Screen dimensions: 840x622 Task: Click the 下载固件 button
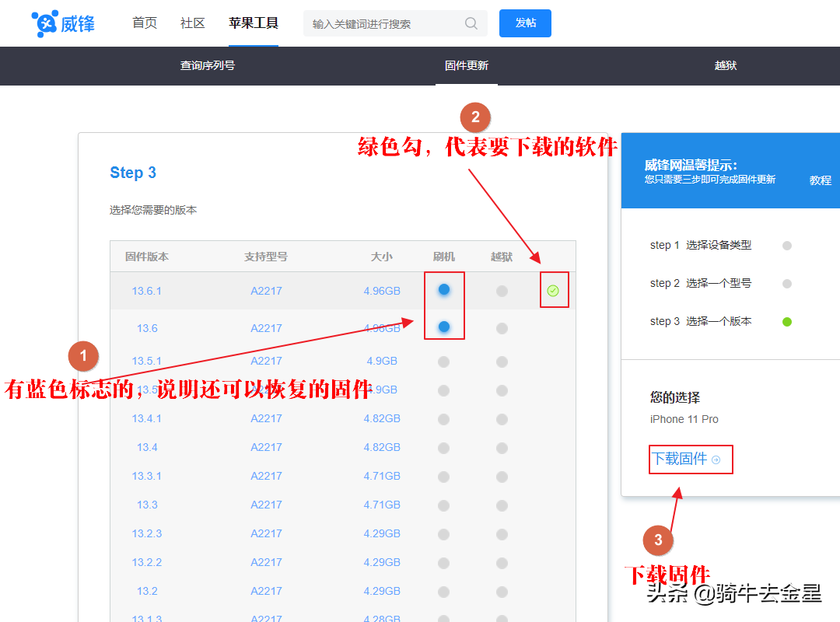(689, 460)
